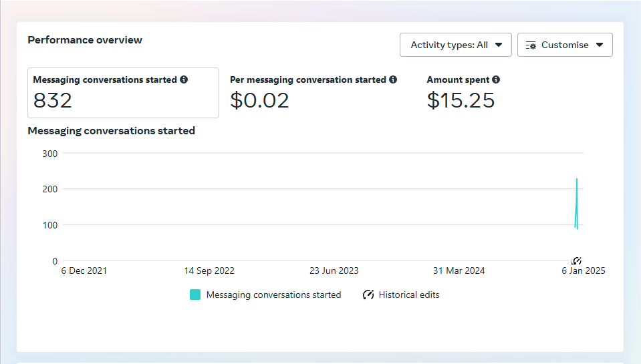This screenshot has height=364, width=641.
Task: Click the Historical edits icon in legend
Action: [x=368, y=295]
